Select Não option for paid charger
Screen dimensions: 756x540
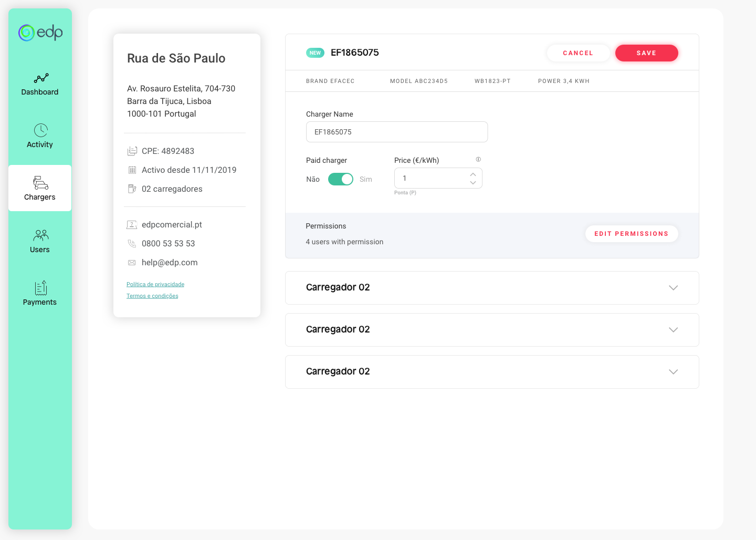click(313, 179)
